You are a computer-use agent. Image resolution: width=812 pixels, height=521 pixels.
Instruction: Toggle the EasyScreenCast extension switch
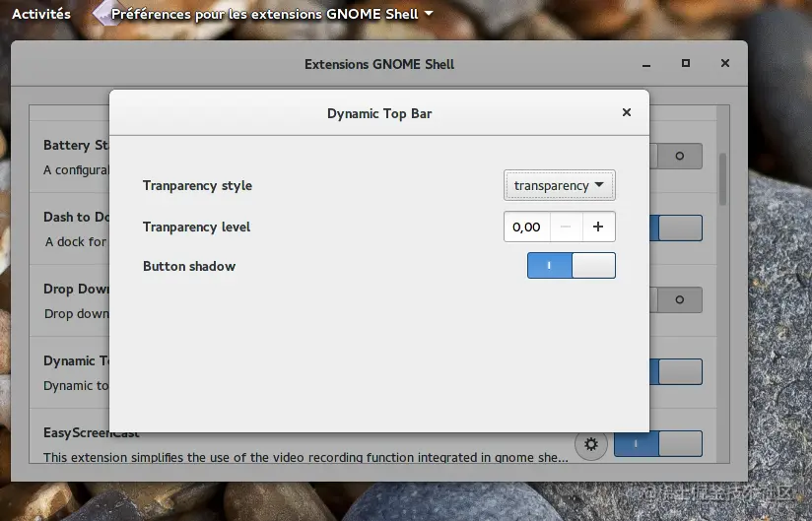pyautogui.click(x=658, y=443)
